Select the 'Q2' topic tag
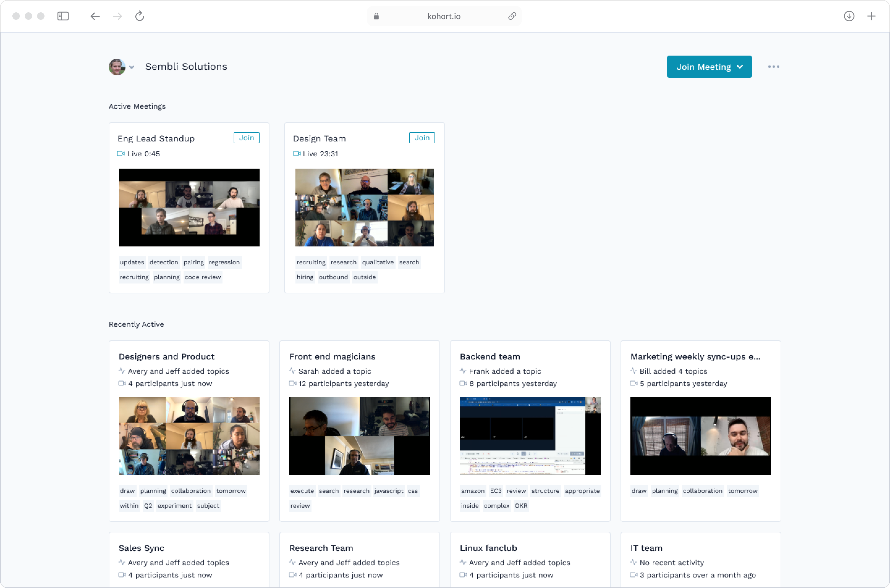The height and width of the screenshot is (588, 890). (x=148, y=506)
